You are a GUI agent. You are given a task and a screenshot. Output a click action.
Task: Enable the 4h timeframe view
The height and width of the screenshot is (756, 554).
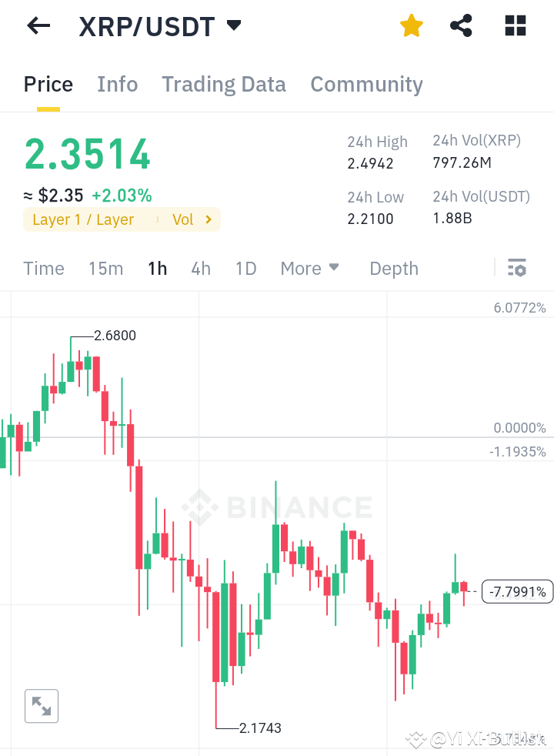[201, 269]
